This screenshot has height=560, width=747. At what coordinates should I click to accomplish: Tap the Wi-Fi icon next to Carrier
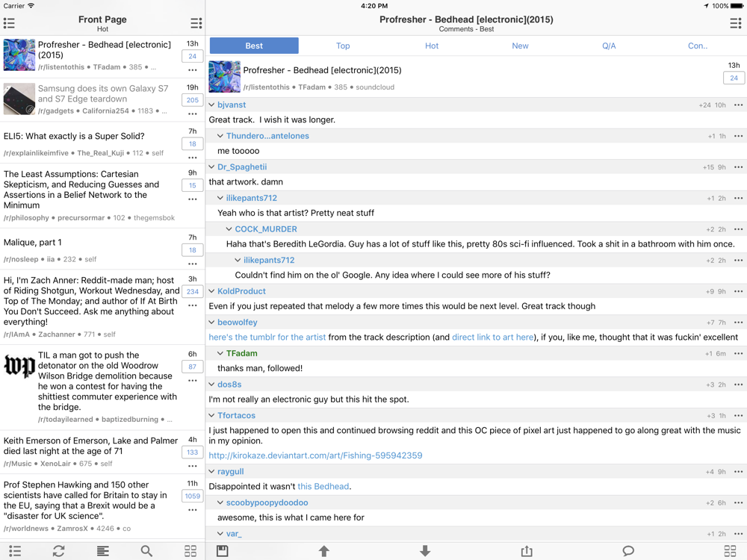coord(31,6)
